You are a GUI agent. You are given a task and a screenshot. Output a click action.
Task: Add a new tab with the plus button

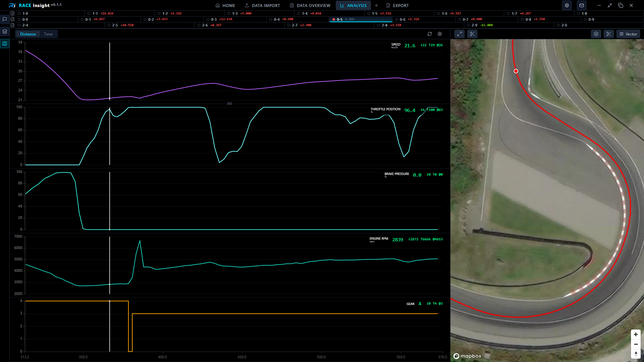click(x=376, y=5)
